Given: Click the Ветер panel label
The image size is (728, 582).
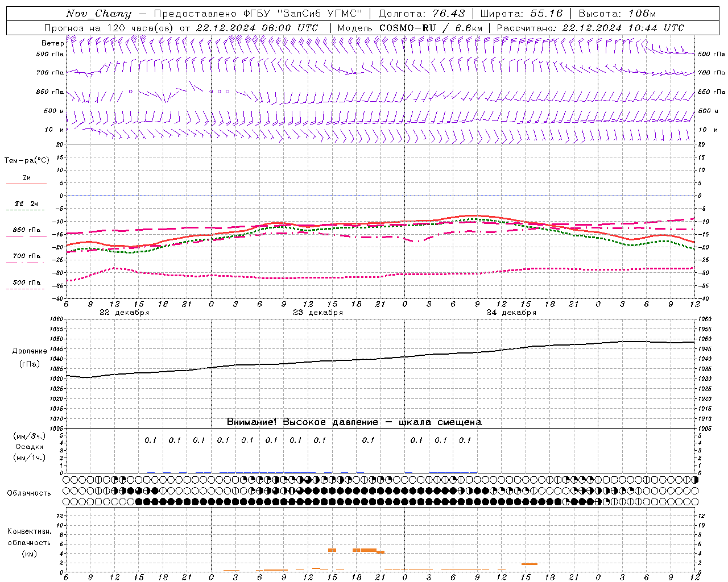Looking at the screenshot, I should [x=52, y=43].
